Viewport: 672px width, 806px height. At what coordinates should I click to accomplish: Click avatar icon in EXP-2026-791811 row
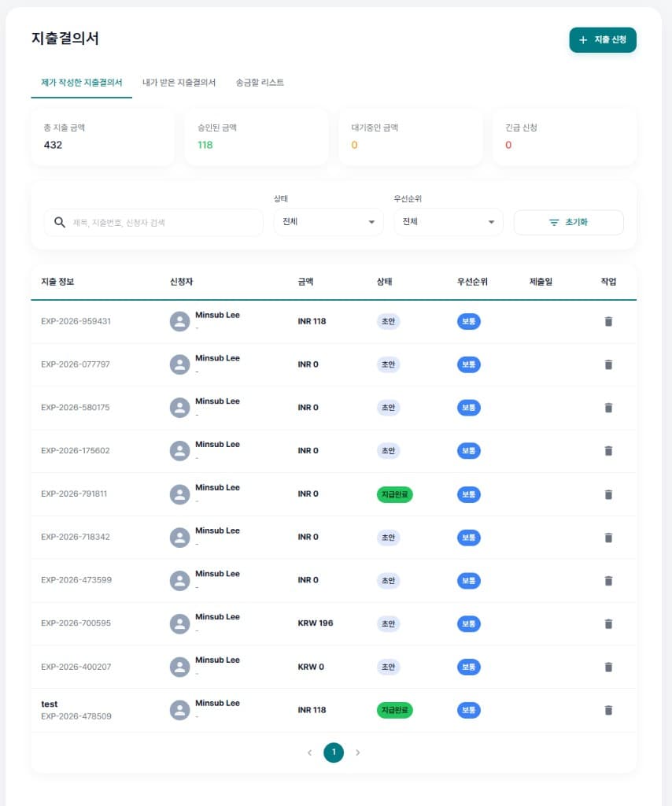(x=180, y=494)
